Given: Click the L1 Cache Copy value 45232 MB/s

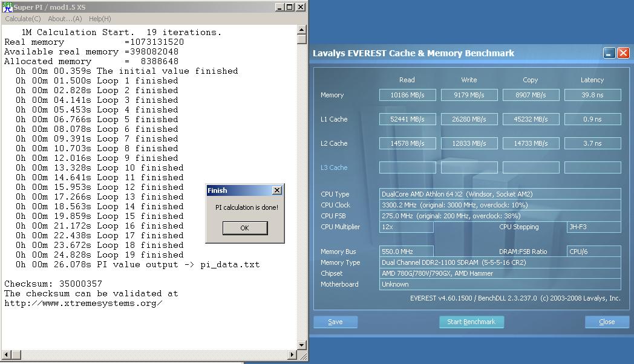Looking at the screenshot, I should [531, 119].
